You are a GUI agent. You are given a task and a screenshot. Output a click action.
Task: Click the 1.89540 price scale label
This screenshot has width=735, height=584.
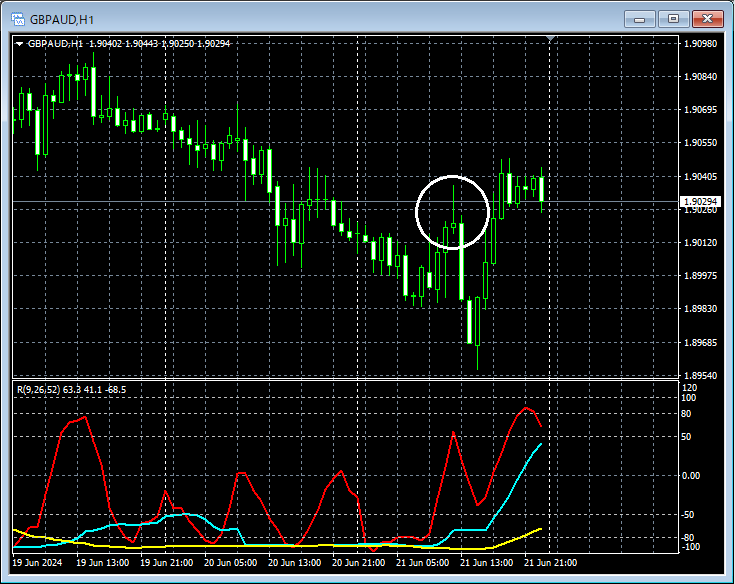click(x=700, y=375)
